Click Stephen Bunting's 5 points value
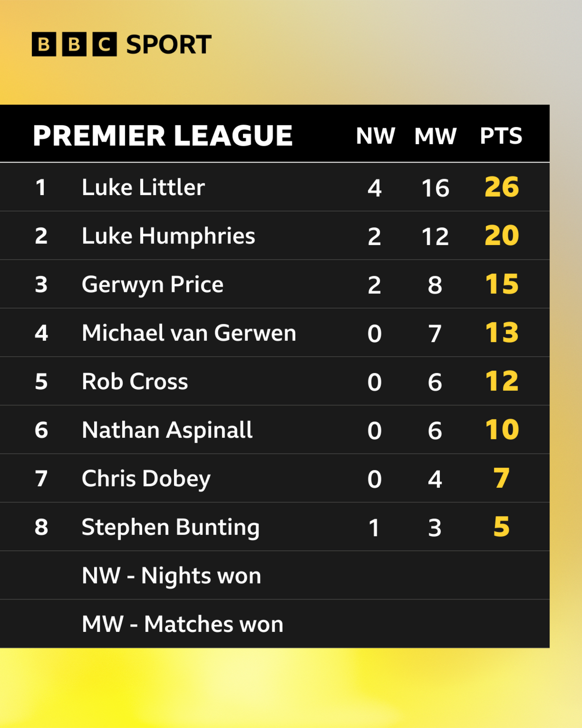Image resolution: width=582 pixels, height=728 pixels. click(501, 527)
